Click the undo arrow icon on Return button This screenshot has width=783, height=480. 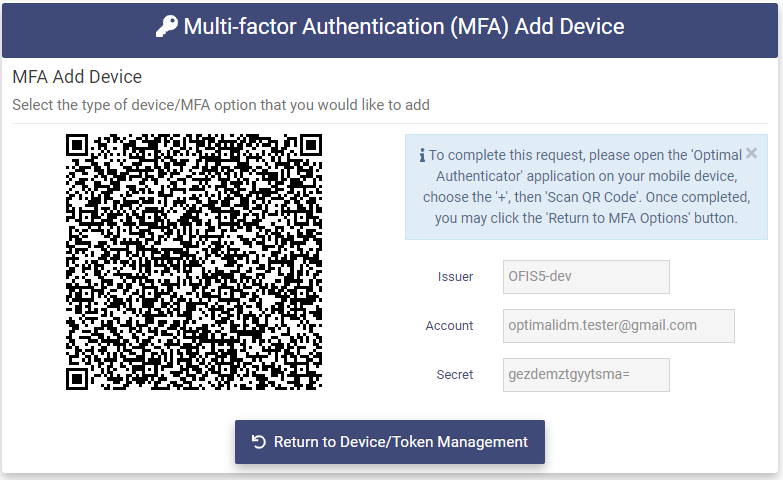tap(259, 442)
